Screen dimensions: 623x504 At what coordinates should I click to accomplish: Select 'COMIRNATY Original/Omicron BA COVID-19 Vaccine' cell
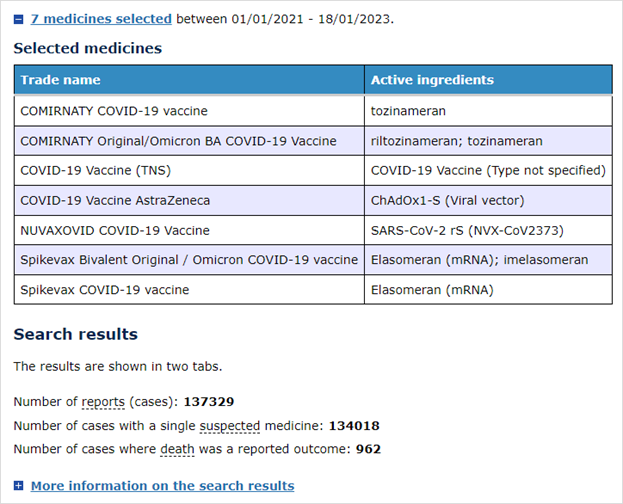pos(178,141)
